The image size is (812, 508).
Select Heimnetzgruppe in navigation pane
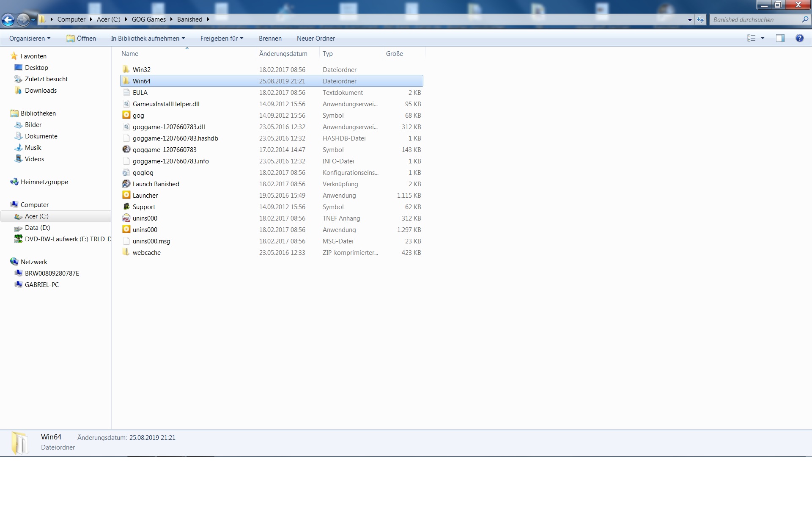(44, 182)
